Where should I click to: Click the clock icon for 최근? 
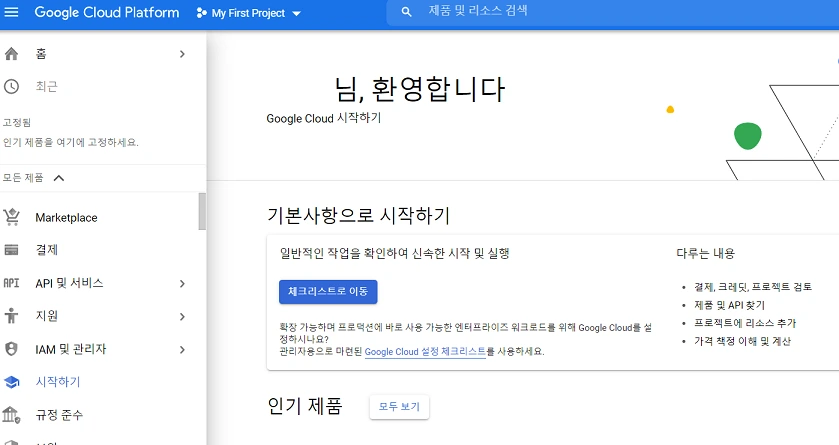[11, 86]
